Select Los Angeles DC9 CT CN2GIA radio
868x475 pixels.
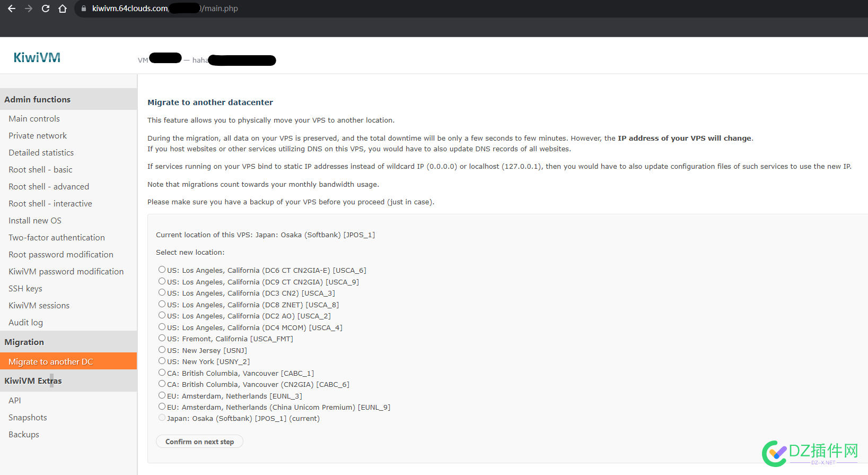(162, 281)
